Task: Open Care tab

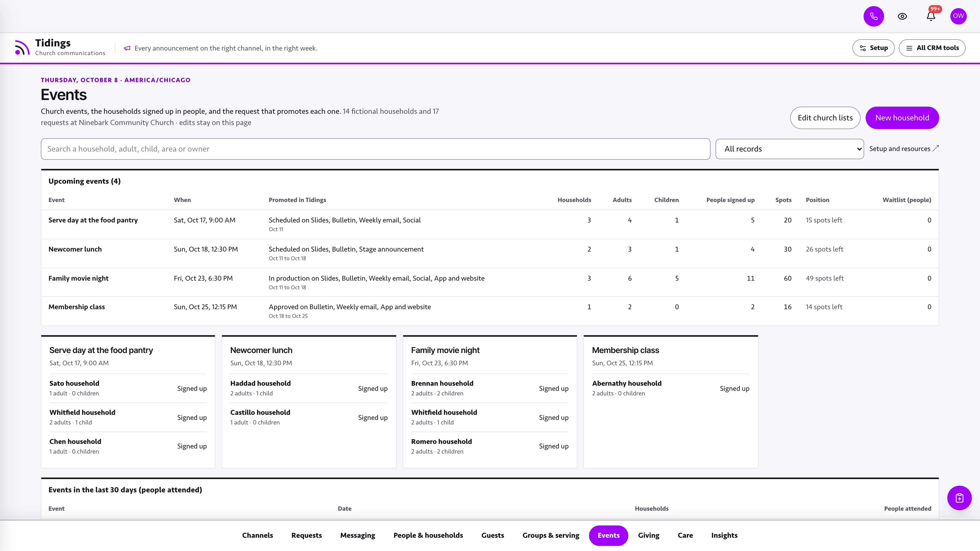Action: [685, 535]
